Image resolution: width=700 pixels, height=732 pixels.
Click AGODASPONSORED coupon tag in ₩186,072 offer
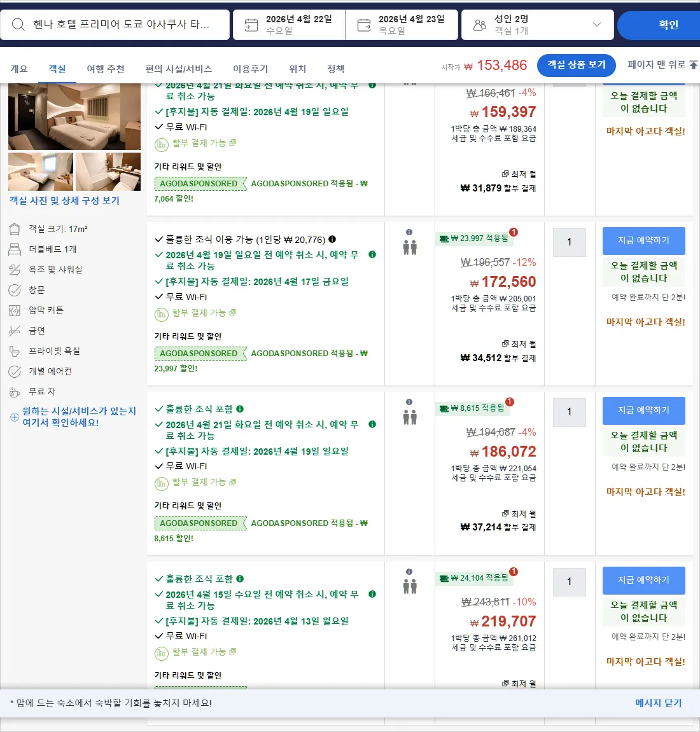(x=200, y=523)
